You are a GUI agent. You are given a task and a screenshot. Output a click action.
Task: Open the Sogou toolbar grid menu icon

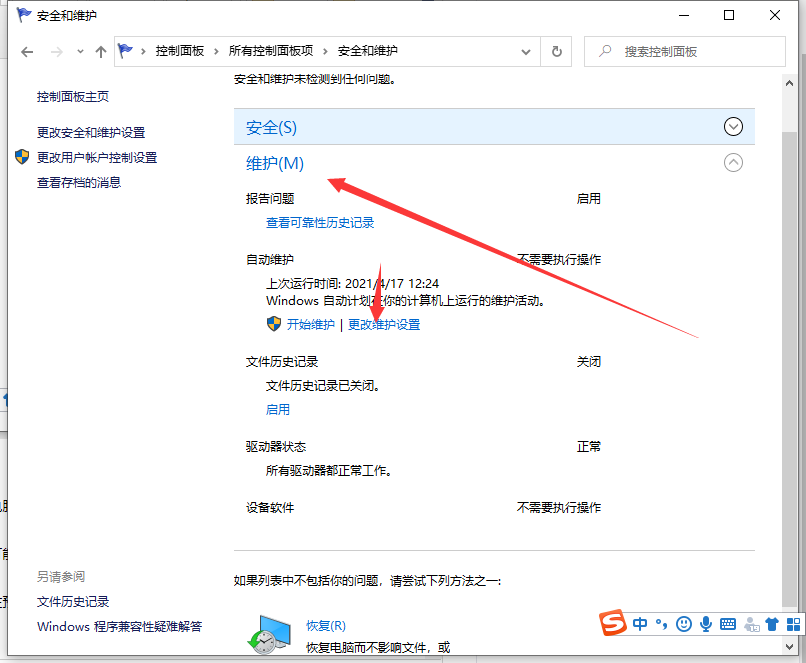pyautogui.click(x=792, y=624)
